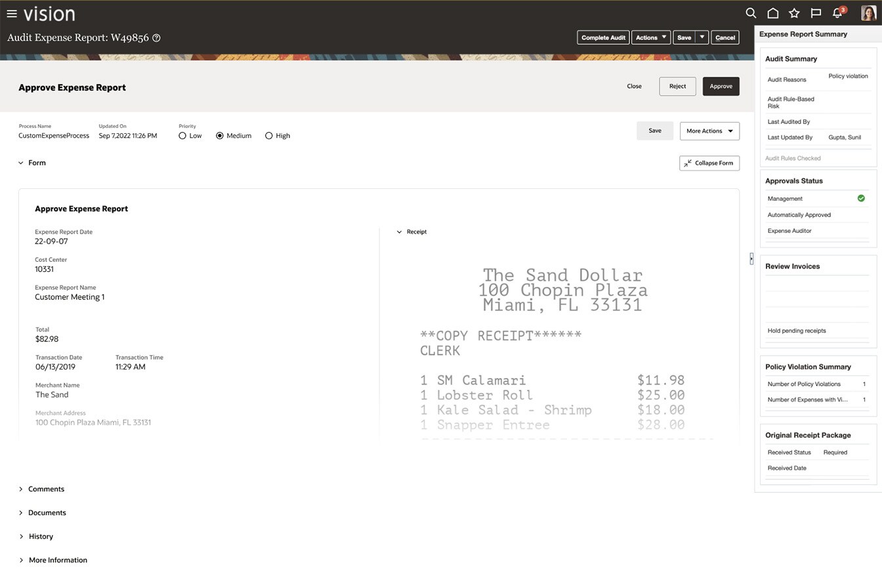Click the Received Date row

[818, 468]
